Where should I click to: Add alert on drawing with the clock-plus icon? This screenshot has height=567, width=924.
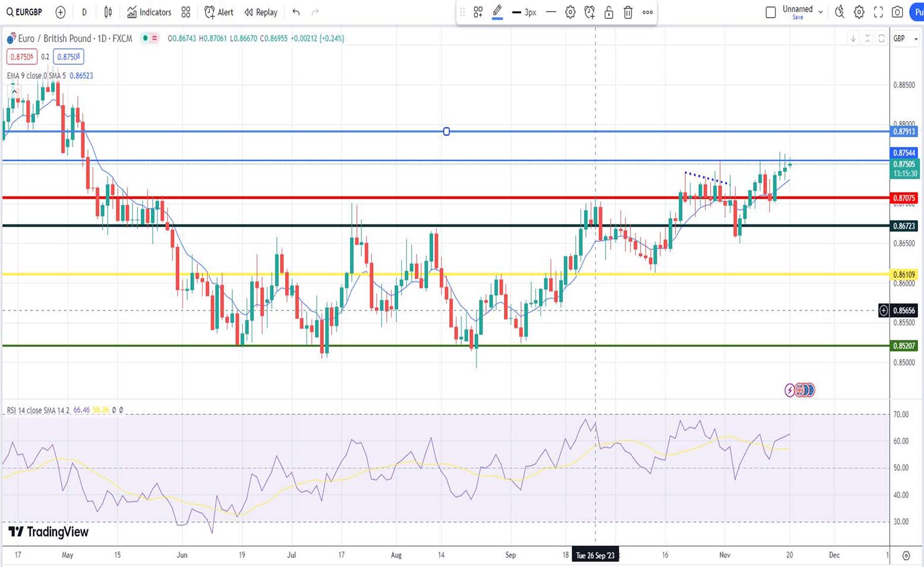589,12
